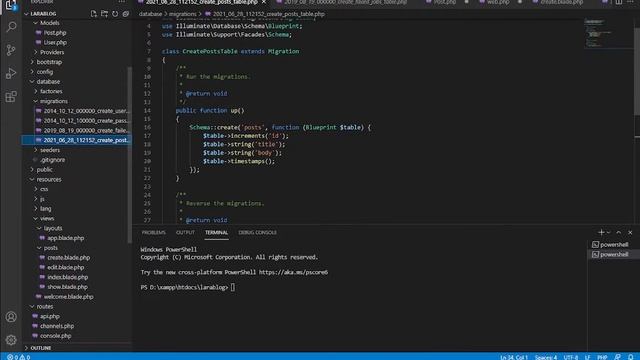The width and height of the screenshot is (640, 360).
Task: Switch to the web.php editor tab
Action: [498, 2]
